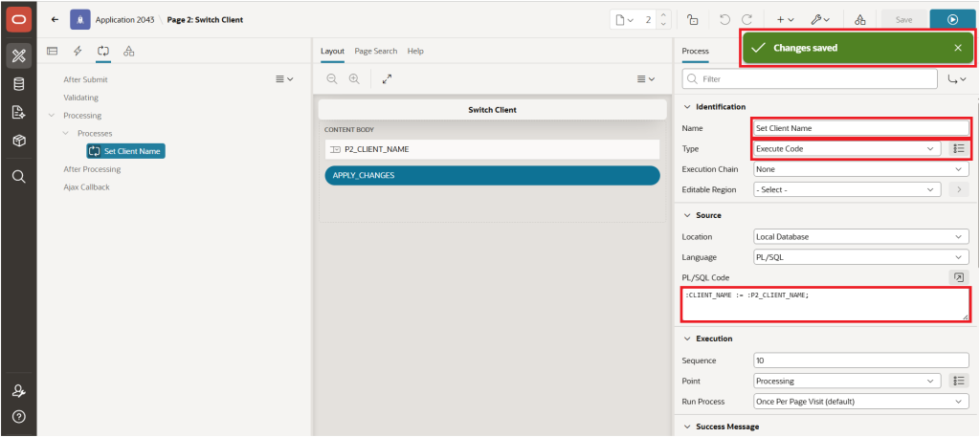Image resolution: width=980 pixels, height=437 pixels.
Task: Select the Help tab
Action: [x=415, y=52]
